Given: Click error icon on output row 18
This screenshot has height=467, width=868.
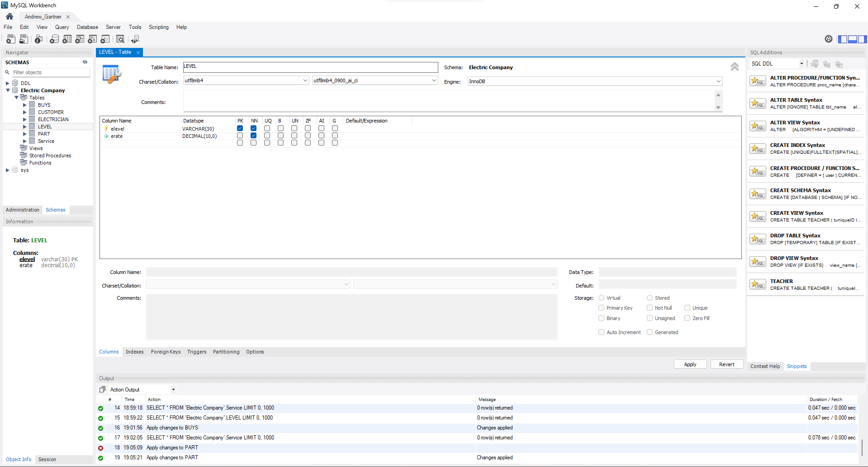Looking at the screenshot, I should pos(101,448).
